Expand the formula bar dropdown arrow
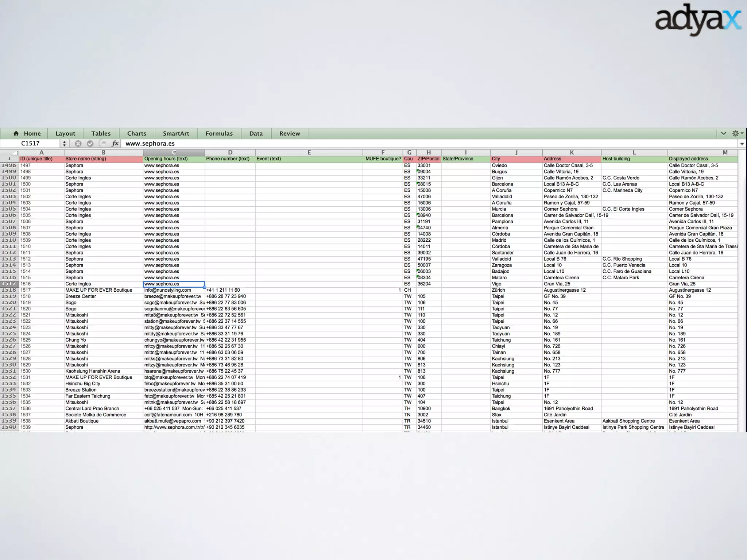Viewport: 747px width, 560px height. 742,144
